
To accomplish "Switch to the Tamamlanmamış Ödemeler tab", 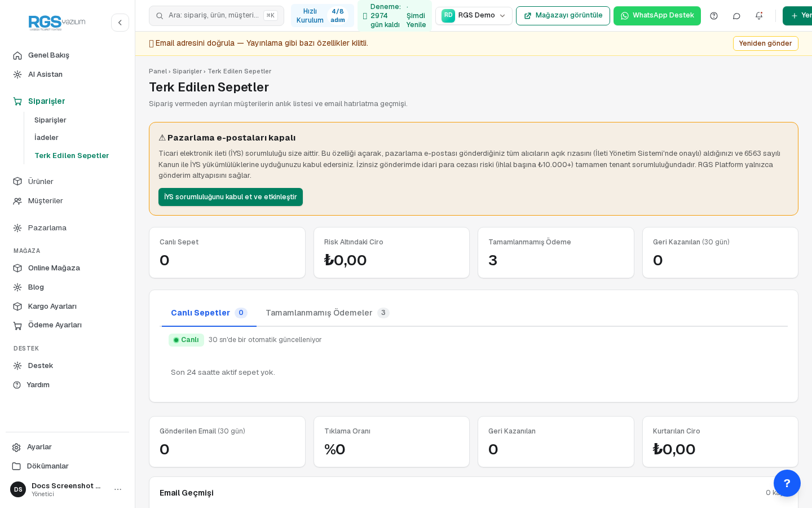I will coord(328,313).
